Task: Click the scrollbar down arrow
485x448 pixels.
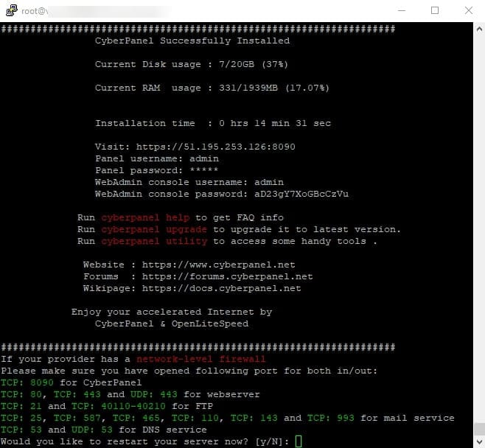Action: 479,441
